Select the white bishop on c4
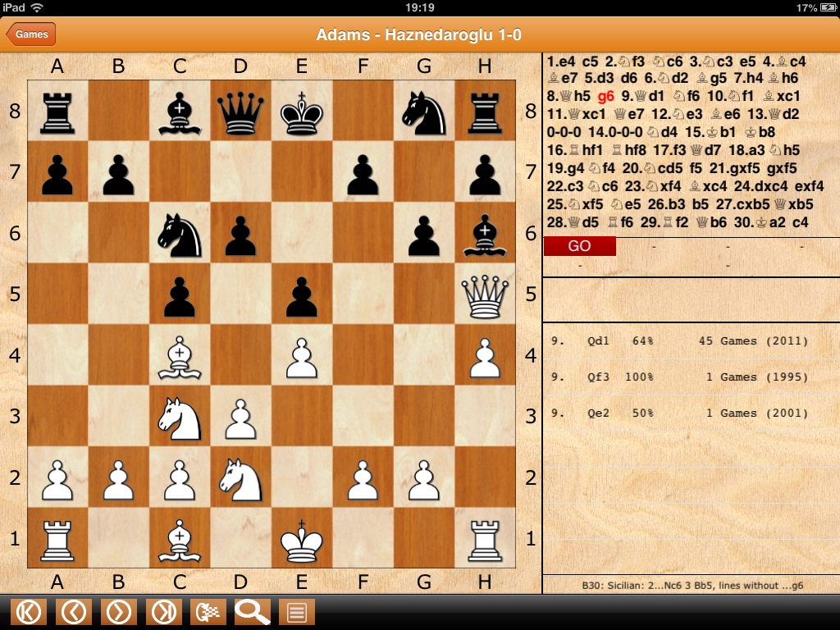The height and width of the screenshot is (630, 840). pos(180,354)
